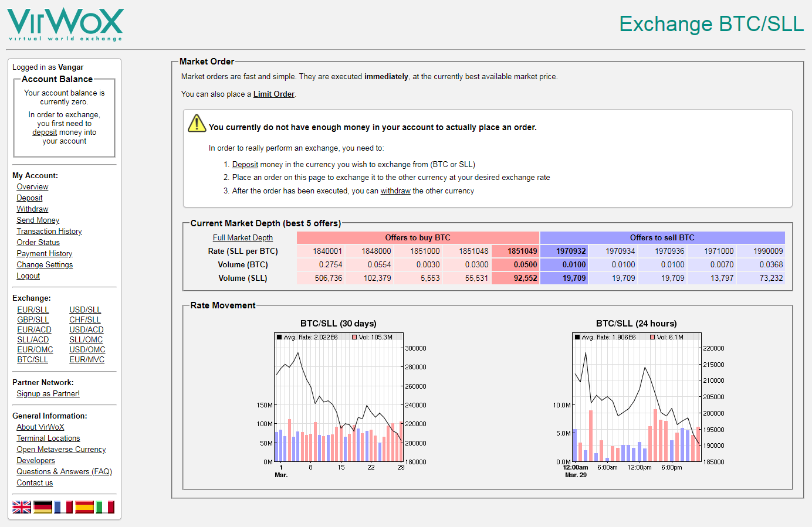Go to Transaction History
The width and height of the screenshot is (812, 527).
pyautogui.click(x=49, y=231)
